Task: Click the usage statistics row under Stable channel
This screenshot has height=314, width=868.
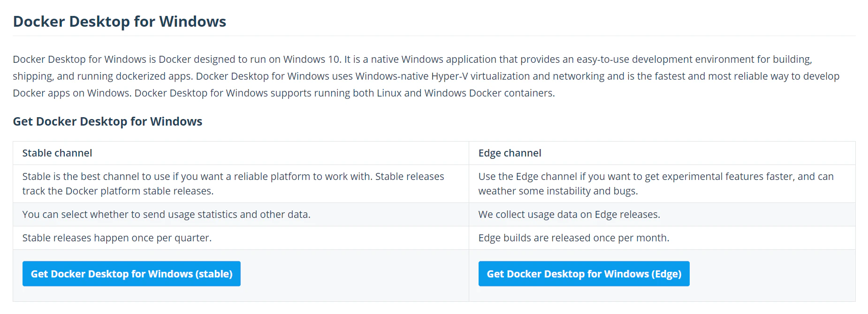Action: (166, 214)
